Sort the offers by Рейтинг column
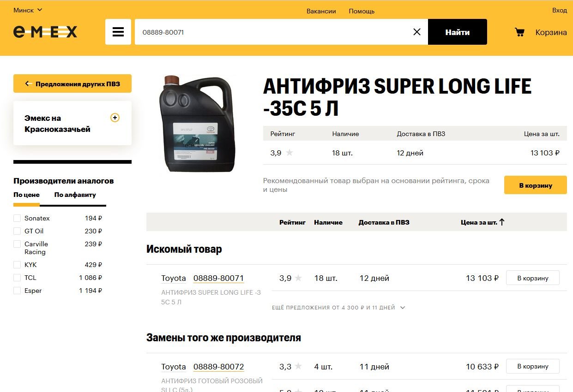Image resolution: width=573 pixels, height=392 pixels. point(292,222)
